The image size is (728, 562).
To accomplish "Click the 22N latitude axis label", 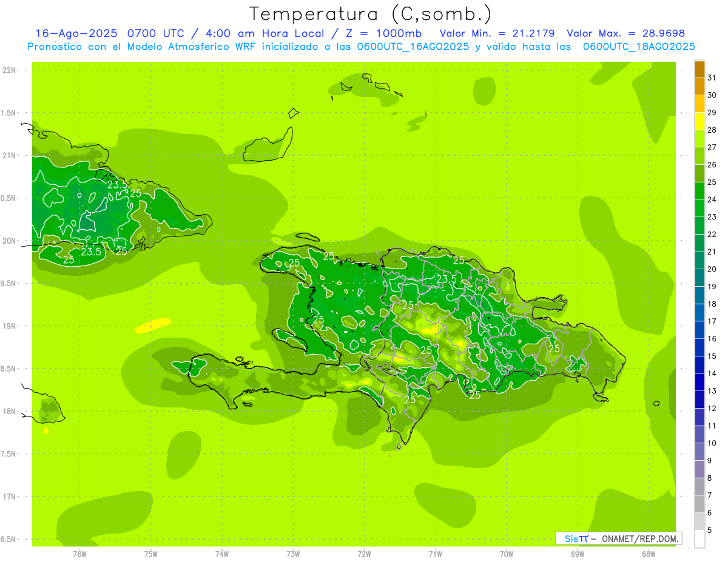I will (9, 70).
